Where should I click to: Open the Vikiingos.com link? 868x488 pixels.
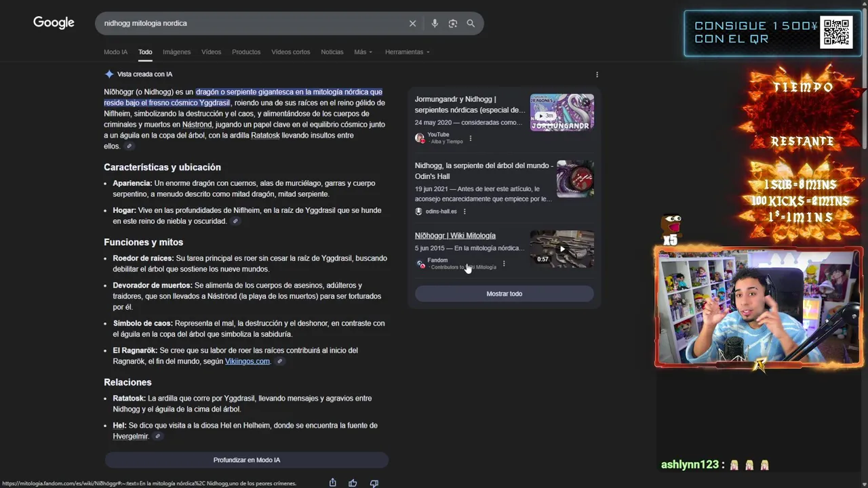[248, 362]
